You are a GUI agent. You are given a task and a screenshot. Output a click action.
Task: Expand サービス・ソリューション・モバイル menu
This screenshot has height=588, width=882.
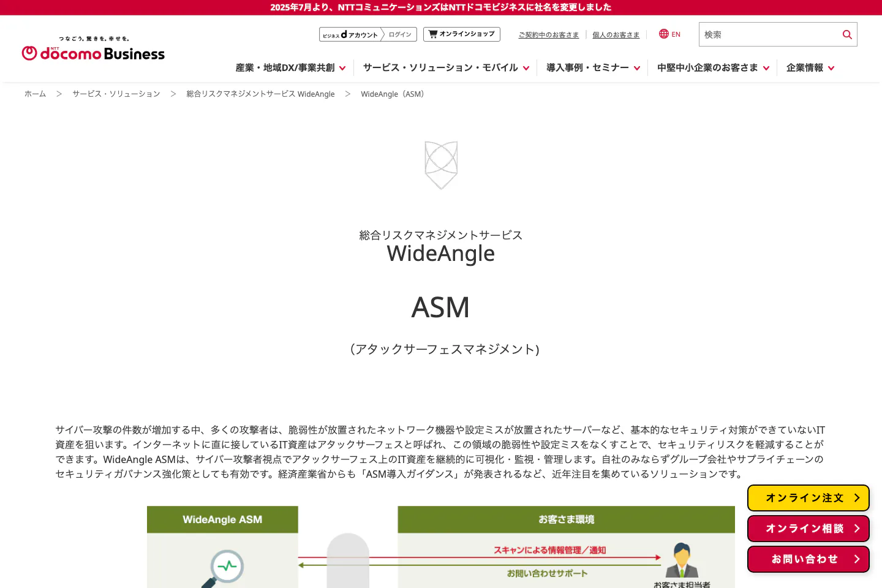445,68
